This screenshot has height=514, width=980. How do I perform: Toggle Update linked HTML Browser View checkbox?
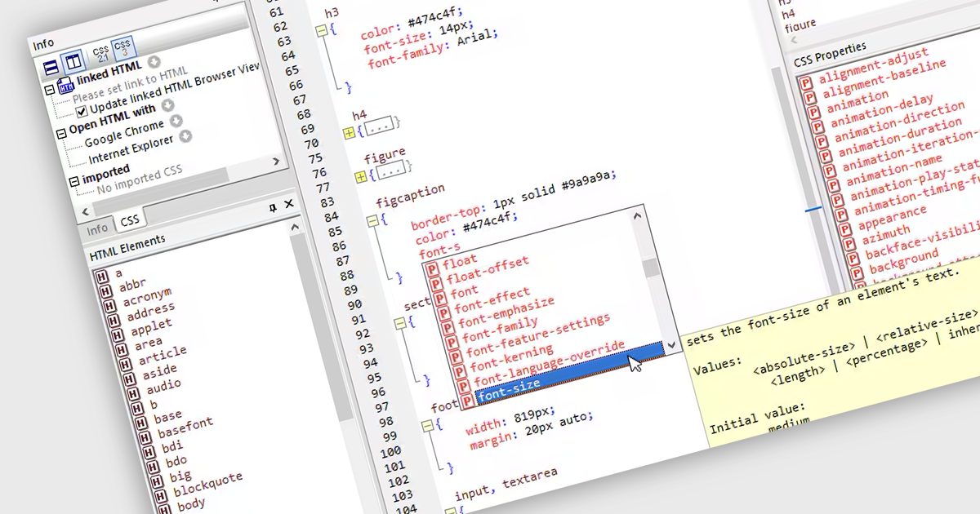pos(82,112)
